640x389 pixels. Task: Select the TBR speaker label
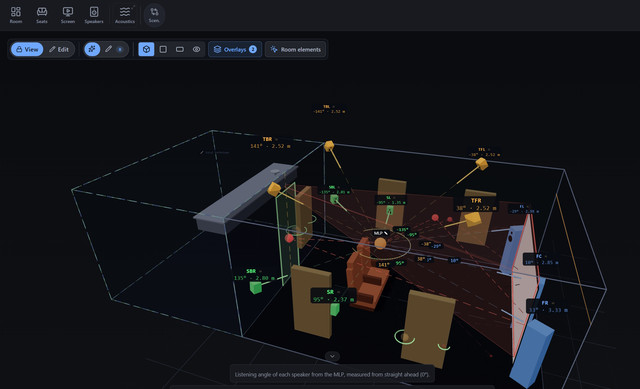(x=270, y=142)
